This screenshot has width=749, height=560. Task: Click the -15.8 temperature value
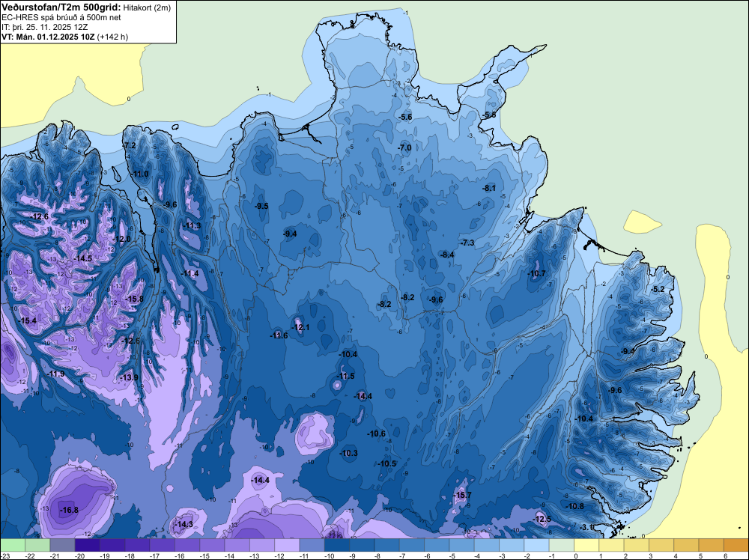pyautogui.click(x=134, y=299)
